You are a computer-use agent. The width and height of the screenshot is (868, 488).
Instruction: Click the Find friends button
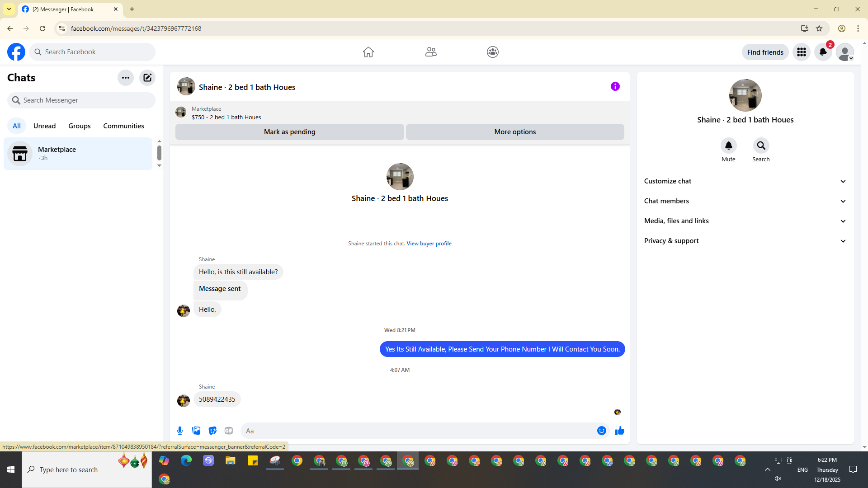[765, 52]
